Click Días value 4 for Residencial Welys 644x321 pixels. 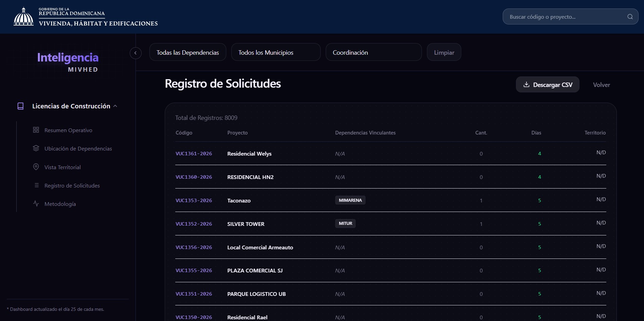click(x=539, y=154)
